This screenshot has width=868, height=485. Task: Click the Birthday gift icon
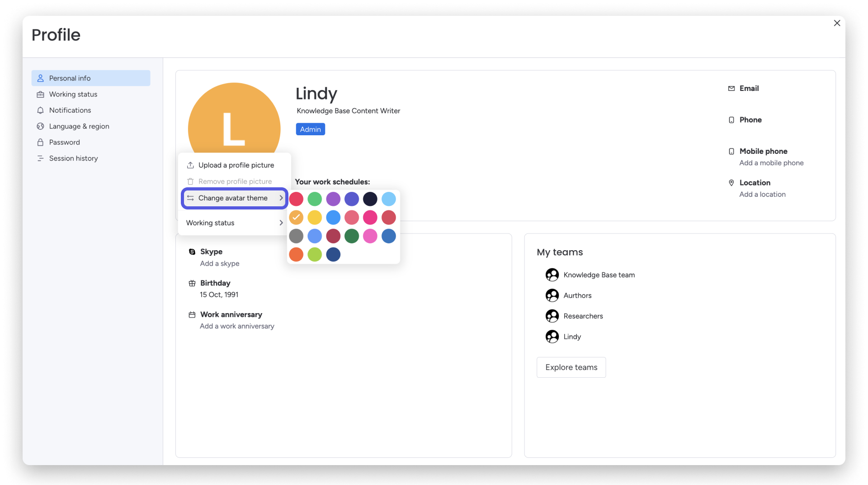coord(192,283)
